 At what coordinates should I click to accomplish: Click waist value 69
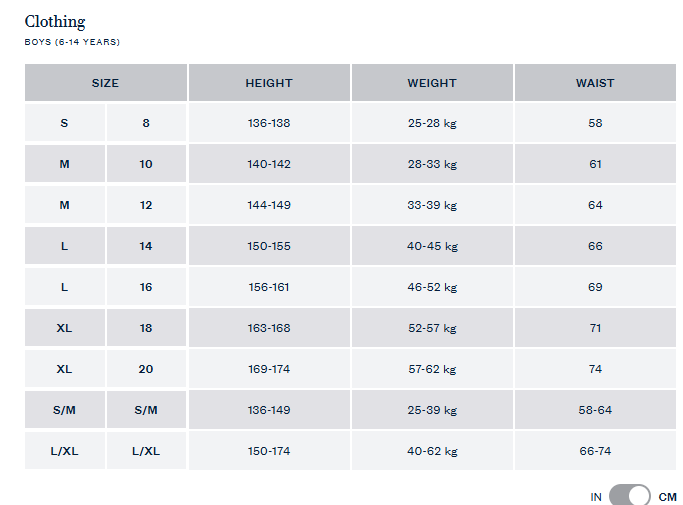595,287
